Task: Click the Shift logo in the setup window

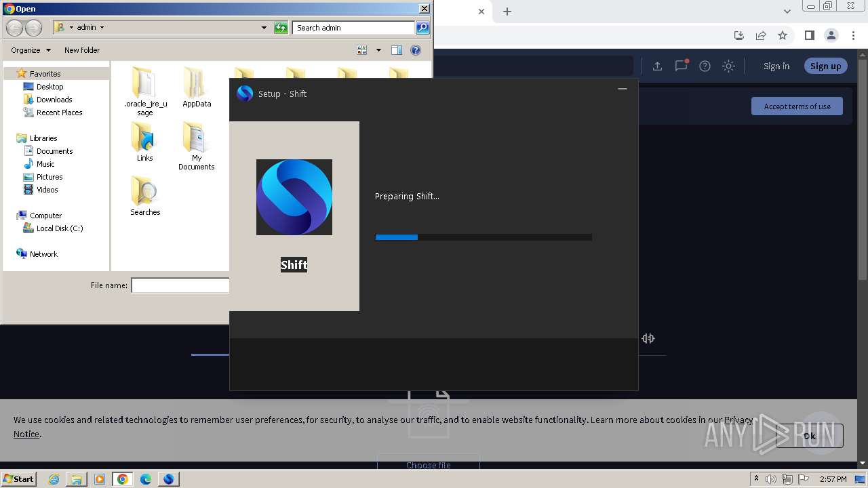Action: pyautogui.click(x=294, y=197)
